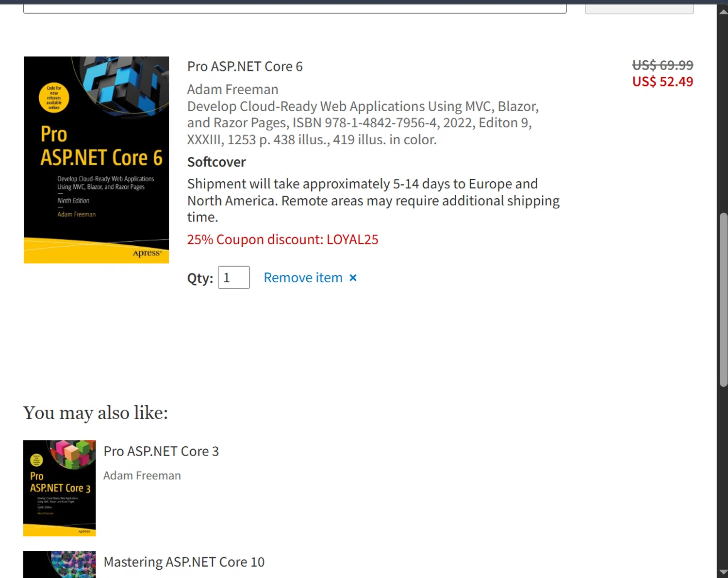Click the You may also like heading

click(96, 413)
